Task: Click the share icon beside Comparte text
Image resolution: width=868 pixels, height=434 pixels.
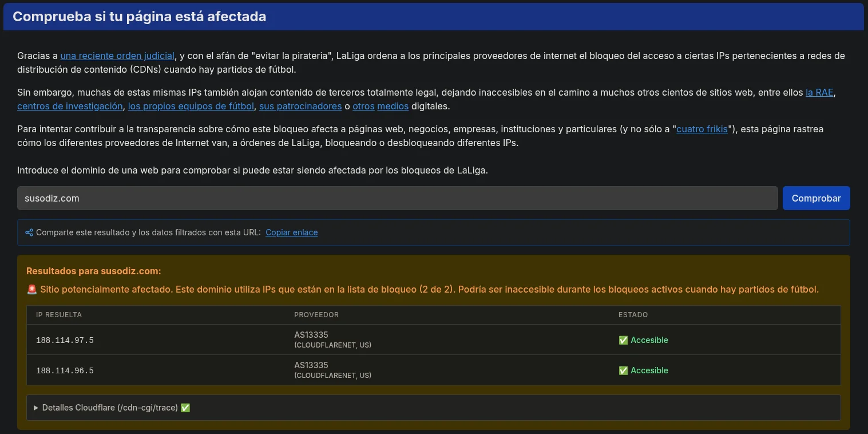Action: point(29,232)
